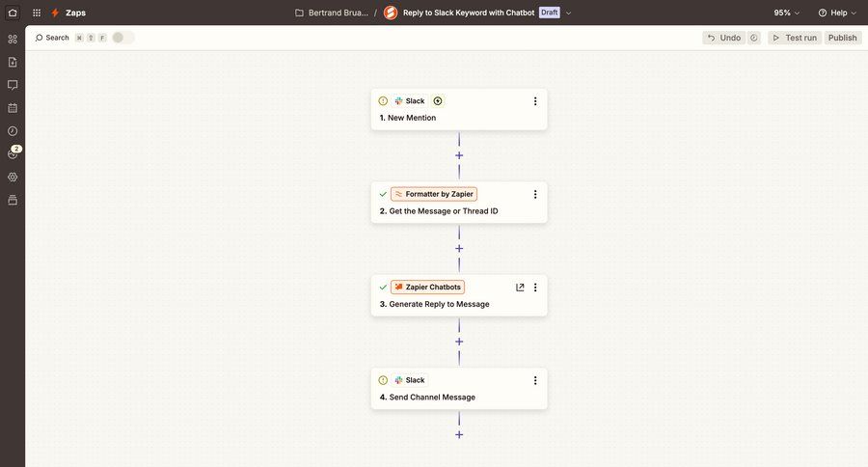This screenshot has width=868, height=467.
Task: Open the comments speech bubble in sidebar
Action: (13, 85)
